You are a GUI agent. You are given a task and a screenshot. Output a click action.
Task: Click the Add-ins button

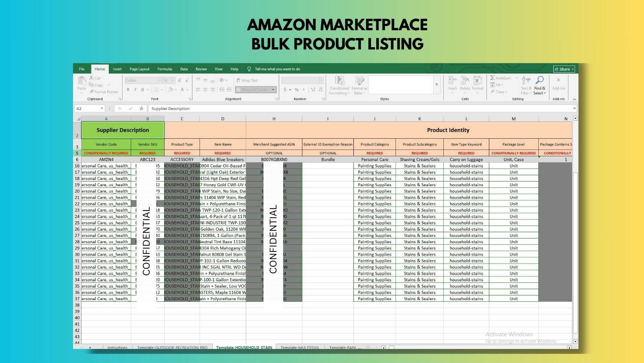[x=558, y=83]
